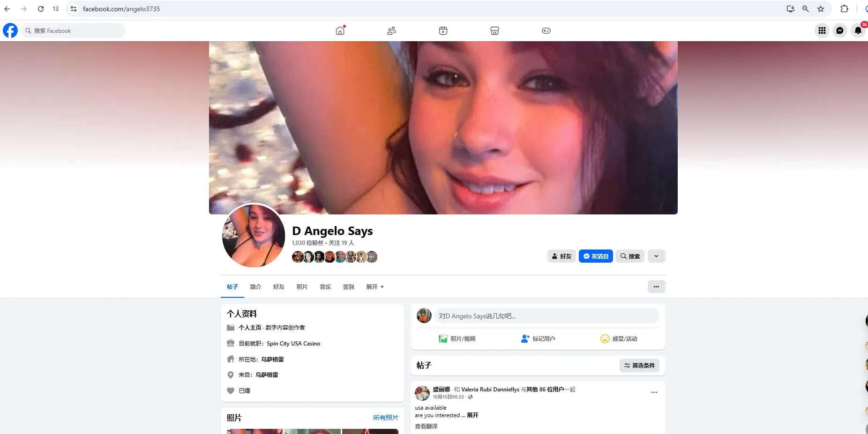
Task: Focus the 搜索 Facebook search box
Action: pos(74,30)
